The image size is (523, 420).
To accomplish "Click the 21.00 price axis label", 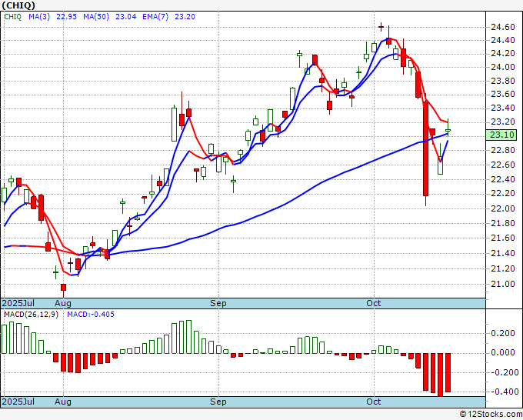I will pyautogui.click(x=503, y=284).
